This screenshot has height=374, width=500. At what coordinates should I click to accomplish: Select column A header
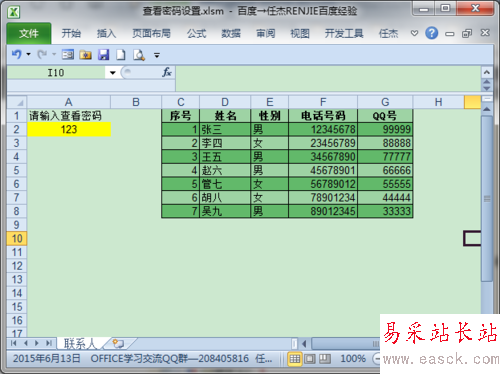pyautogui.click(x=69, y=102)
